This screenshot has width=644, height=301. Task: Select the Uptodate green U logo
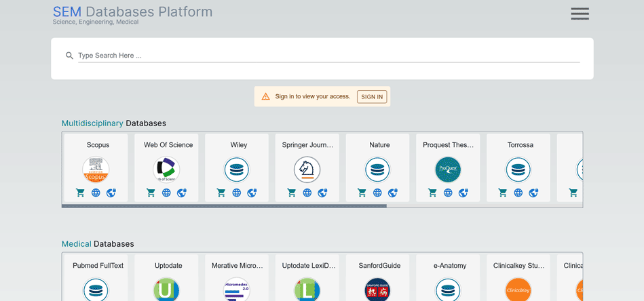[166, 289]
